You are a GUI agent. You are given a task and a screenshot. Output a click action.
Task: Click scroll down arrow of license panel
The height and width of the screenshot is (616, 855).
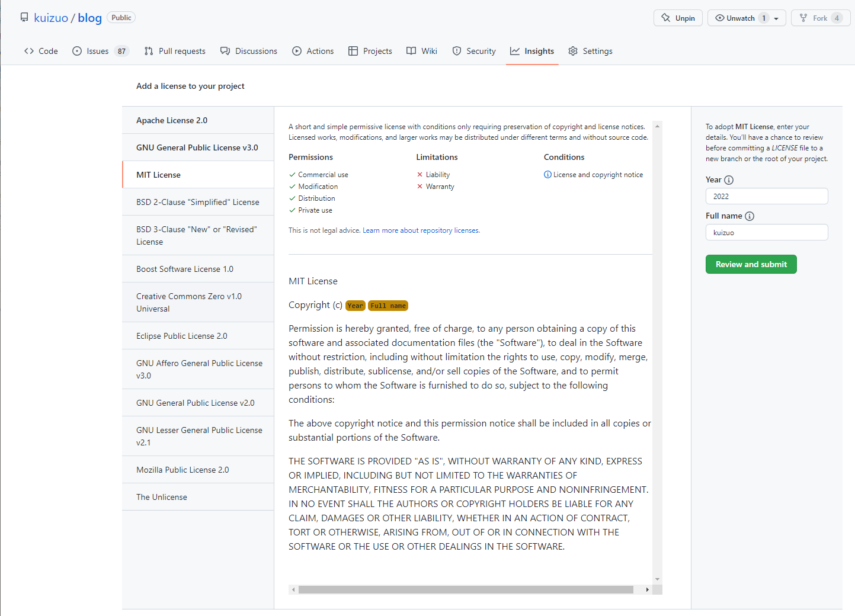pyautogui.click(x=657, y=579)
